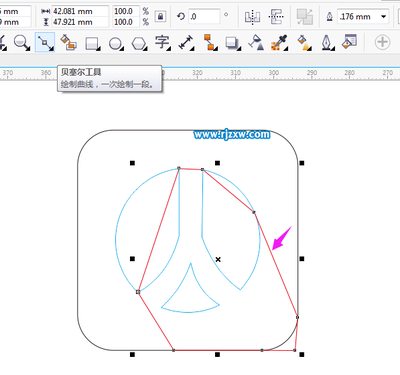Select the Rectangle tool
Viewport: 400px width, 375px height.
tap(92, 43)
